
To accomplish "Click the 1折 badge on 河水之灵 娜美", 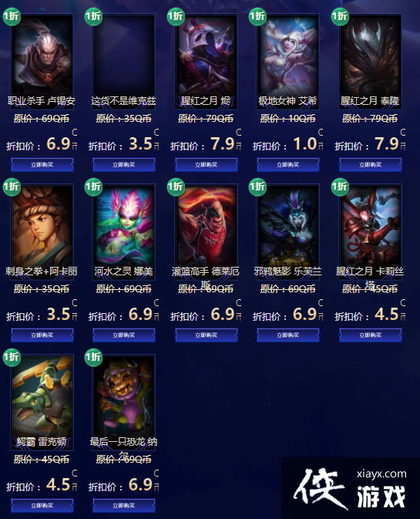I will click(x=93, y=187).
